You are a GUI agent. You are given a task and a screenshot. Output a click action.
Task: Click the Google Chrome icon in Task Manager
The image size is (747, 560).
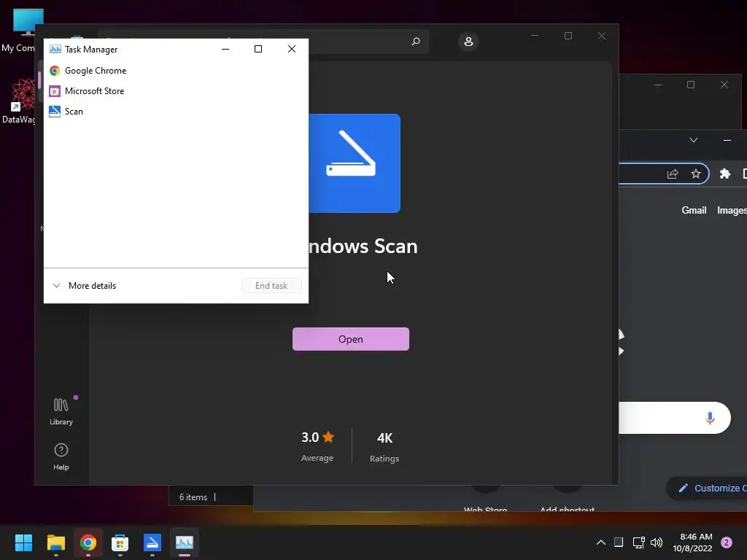point(55,71)
